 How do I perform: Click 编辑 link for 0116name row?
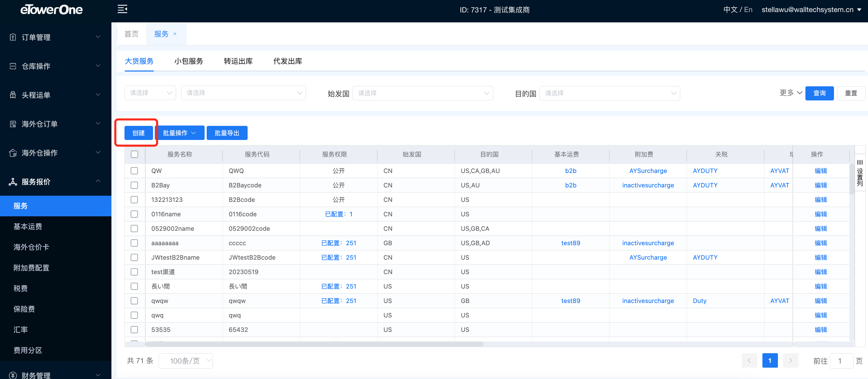(x=821, y=214)
